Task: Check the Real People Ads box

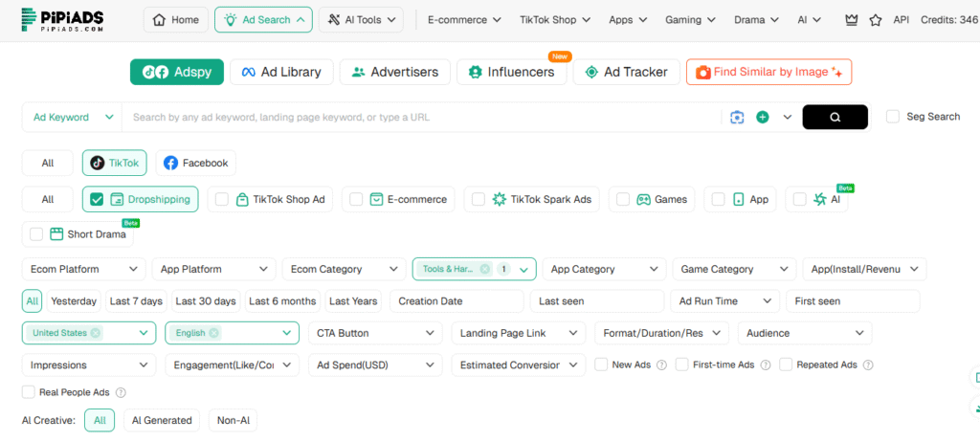Action: click(x=28, y=392)
